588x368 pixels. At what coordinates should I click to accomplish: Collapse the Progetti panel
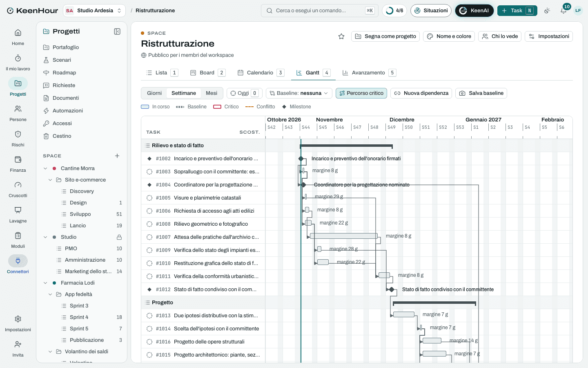click(x=117, y=31)
